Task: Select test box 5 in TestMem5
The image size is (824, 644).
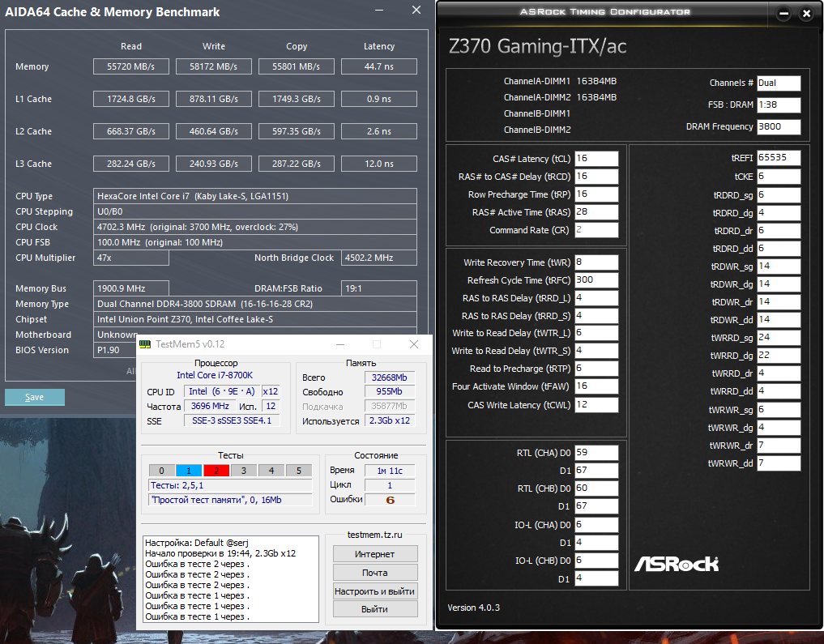Action: (x=299, y=471)
